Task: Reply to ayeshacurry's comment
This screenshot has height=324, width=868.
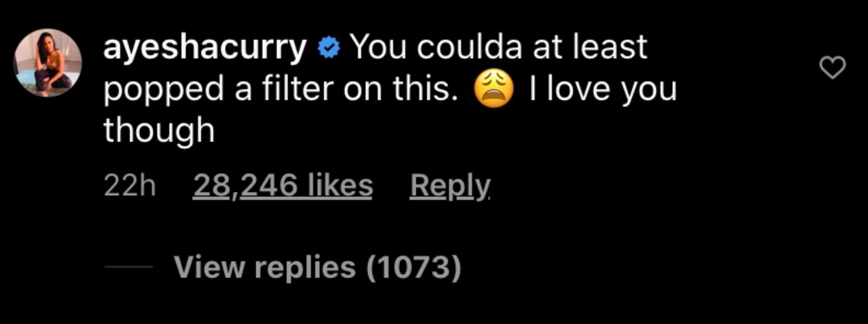Action: tap(450, 185)
